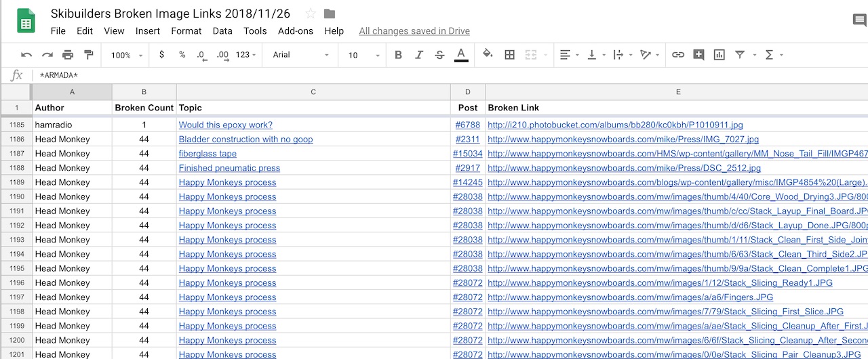This screenshot has width=868, height=359.
Task: Open the File menu
Action: tap(58, 30)
